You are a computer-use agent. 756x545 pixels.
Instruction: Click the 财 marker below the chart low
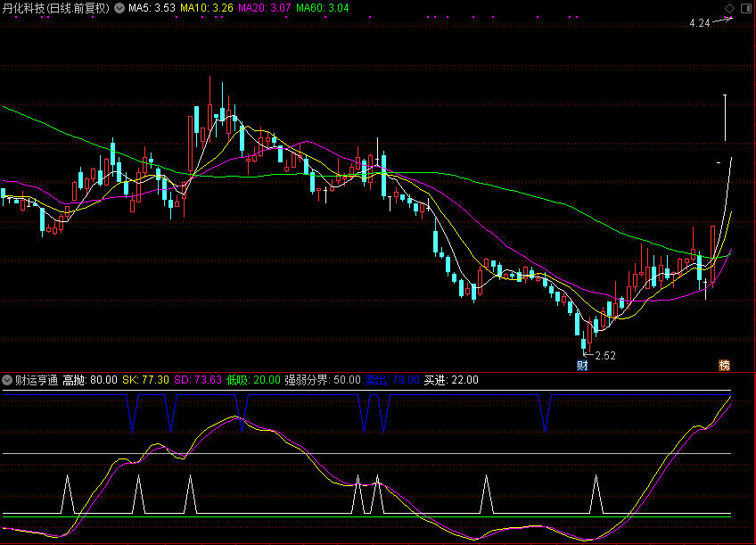tap(583, 366)
